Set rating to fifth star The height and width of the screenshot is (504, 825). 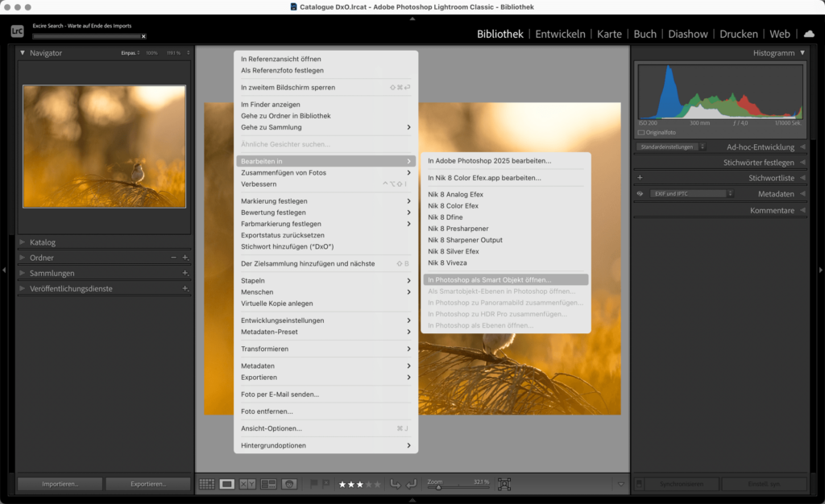377,485
